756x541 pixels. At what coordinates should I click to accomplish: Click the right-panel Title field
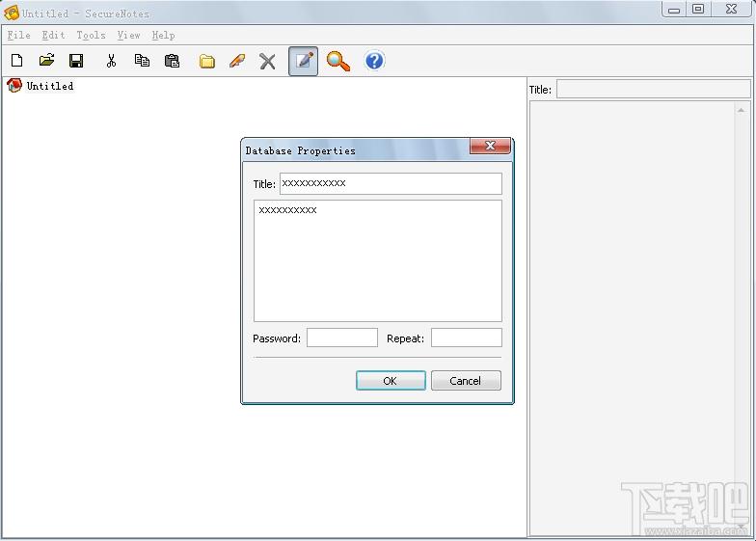[x=654, y=90]
